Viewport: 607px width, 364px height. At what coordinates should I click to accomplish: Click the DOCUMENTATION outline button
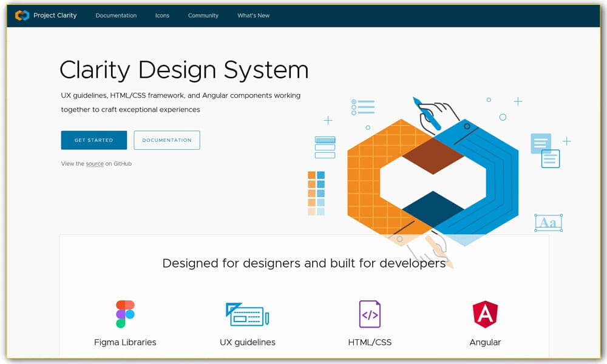click(167, 140)
